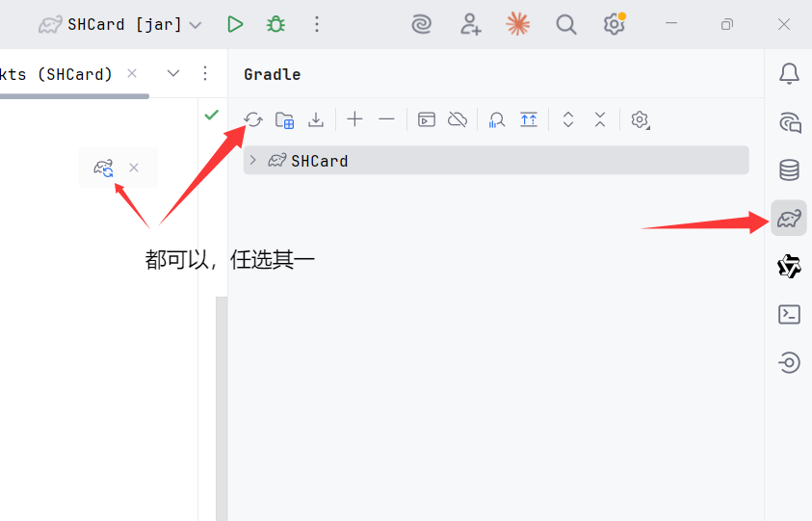
Task: Toggle Gradle offline mode
Action: click(458, 119)
